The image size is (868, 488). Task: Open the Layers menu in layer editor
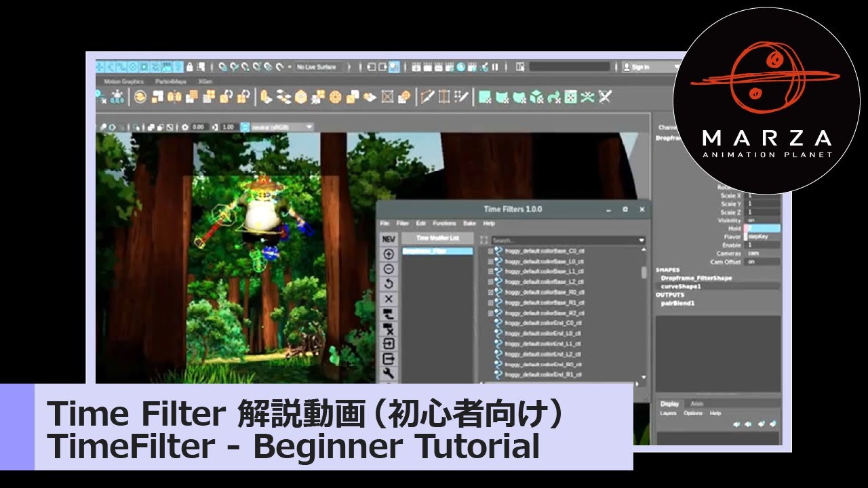click(x=668, y=413)
